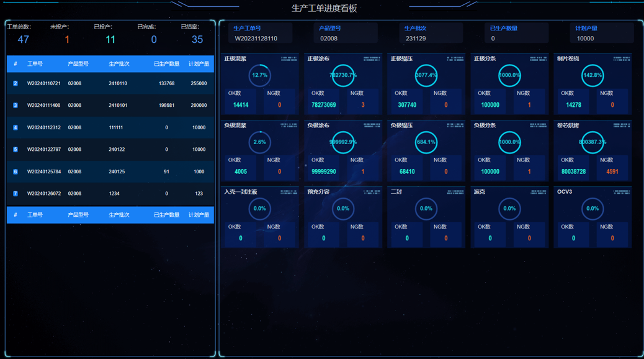This screenshot has height=359, width=644.
Task: Click the 正极混浆 12.7% progress ring
Action: (260, 75)
